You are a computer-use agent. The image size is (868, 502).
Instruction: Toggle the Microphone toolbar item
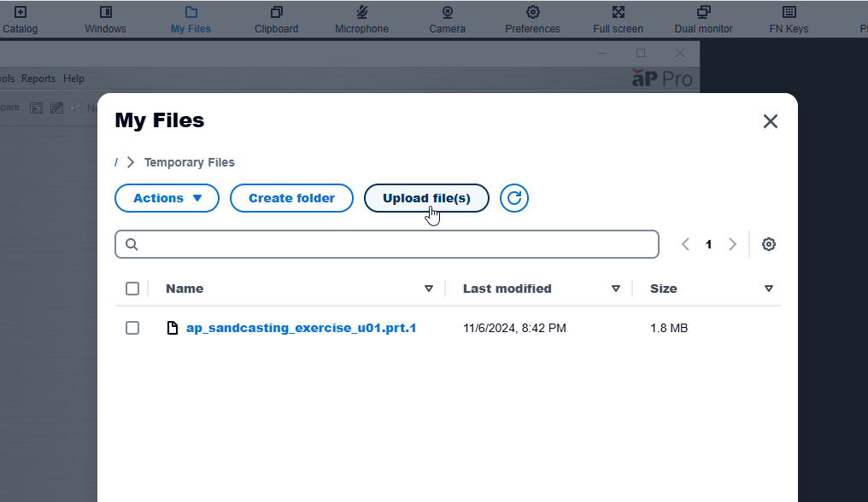point(361,20)
